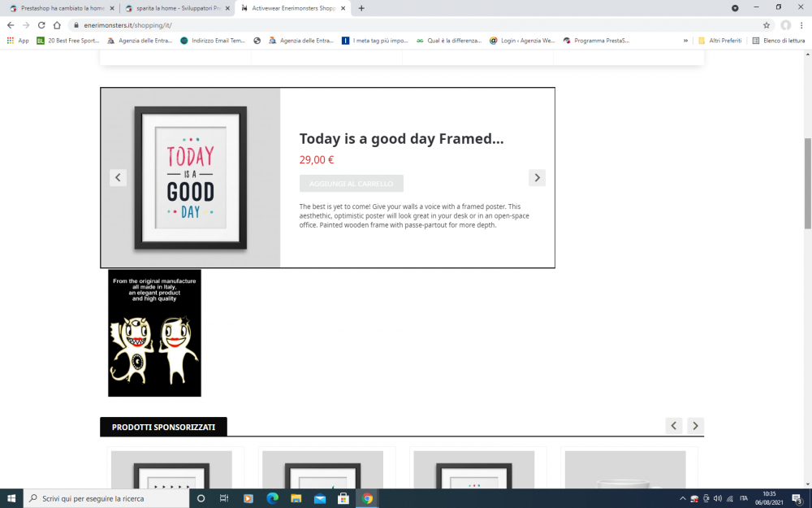Open first sponsored product thumbnail
This screenshot has height=508, width=812.
coord(171,469)
